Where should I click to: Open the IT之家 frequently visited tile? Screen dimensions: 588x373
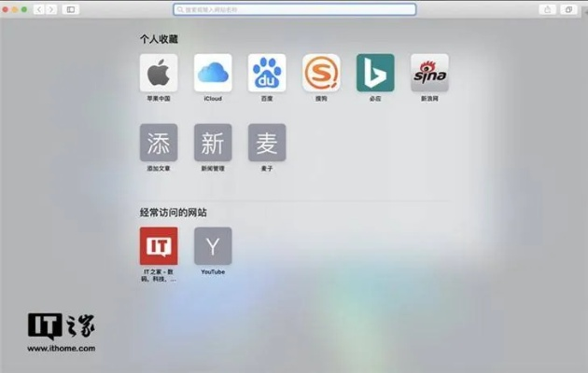159,246
